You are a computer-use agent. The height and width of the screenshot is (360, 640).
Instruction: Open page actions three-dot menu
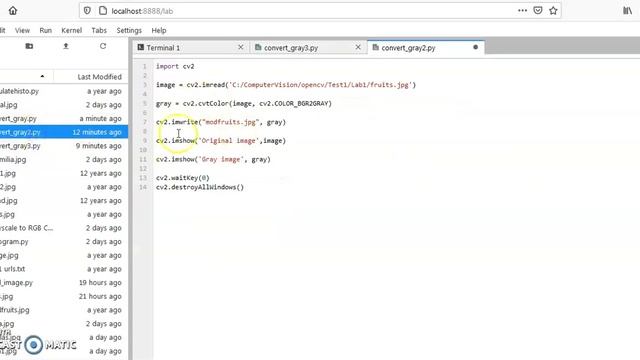(522, 11)
